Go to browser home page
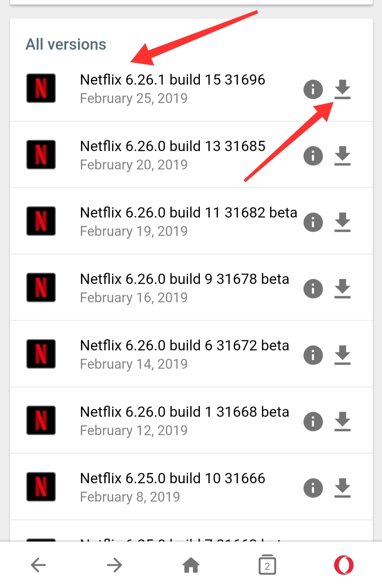The image size is (382, 588). (191, 565)
